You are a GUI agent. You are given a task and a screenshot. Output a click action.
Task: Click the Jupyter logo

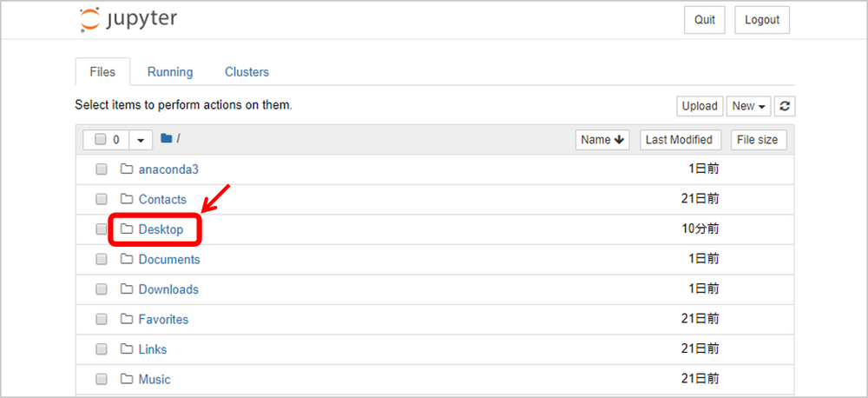click(x=128, y=20)
